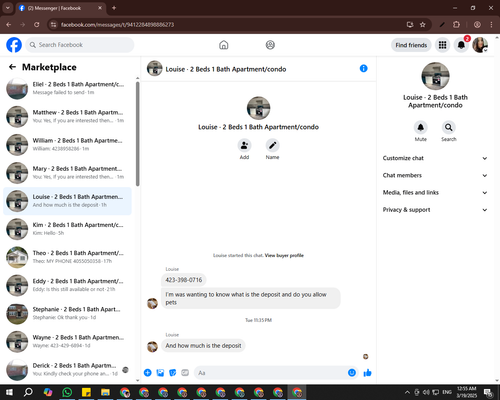Send a thumbs up like
The width and height of the screenshot is (500, 400).
(367, 373)
